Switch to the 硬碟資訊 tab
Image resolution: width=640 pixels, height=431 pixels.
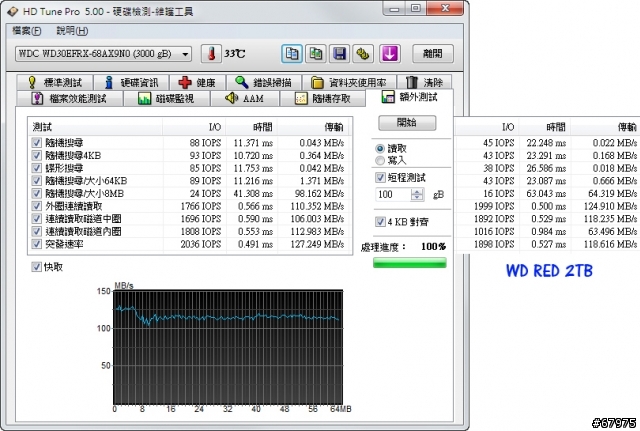(131, 82)
